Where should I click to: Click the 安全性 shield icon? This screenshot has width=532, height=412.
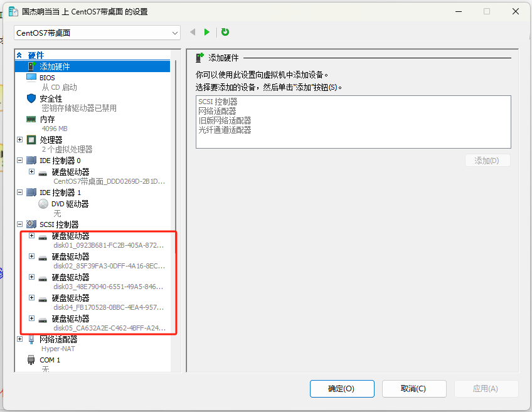click(31, 98)
